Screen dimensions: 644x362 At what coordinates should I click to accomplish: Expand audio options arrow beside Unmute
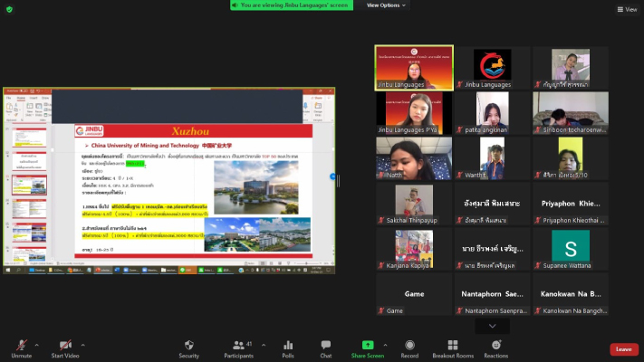coord(36,344)
